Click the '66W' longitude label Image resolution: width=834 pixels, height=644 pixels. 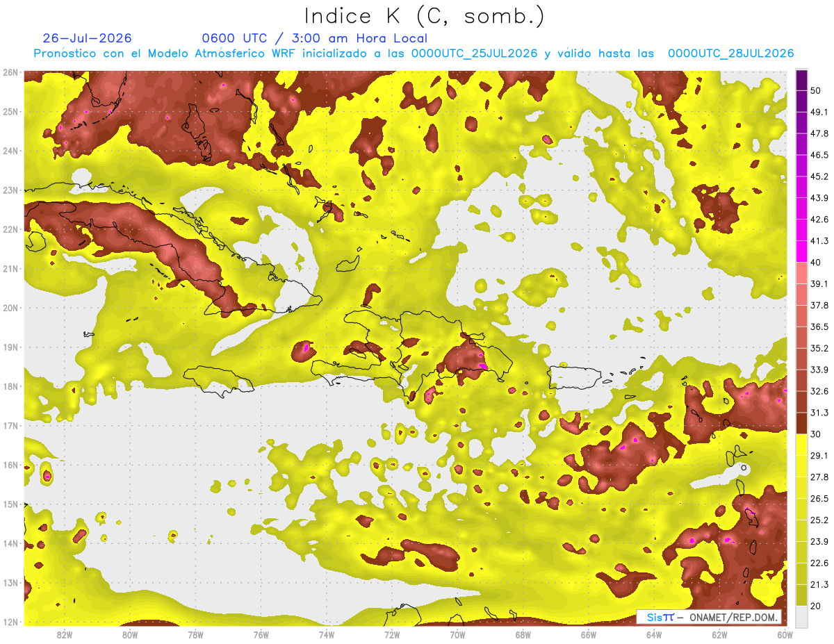588,634
